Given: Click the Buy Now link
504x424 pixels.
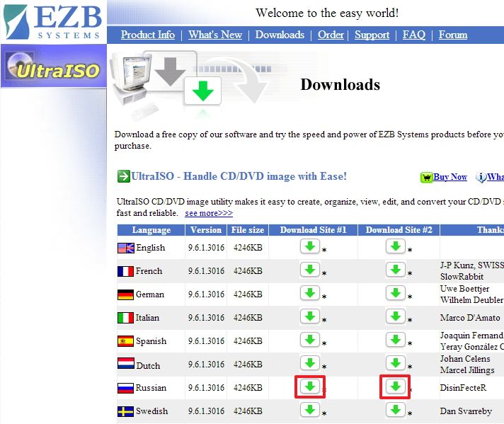Looking at the screenshot, I should coord(449,177).
